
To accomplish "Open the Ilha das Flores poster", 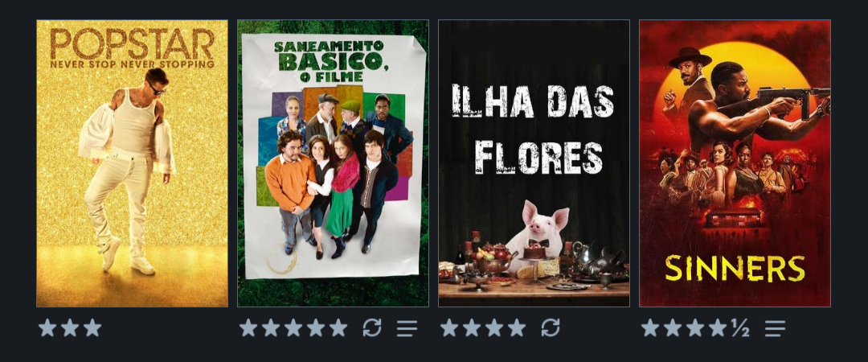I will pyautogui.click(x=534, y=163).
